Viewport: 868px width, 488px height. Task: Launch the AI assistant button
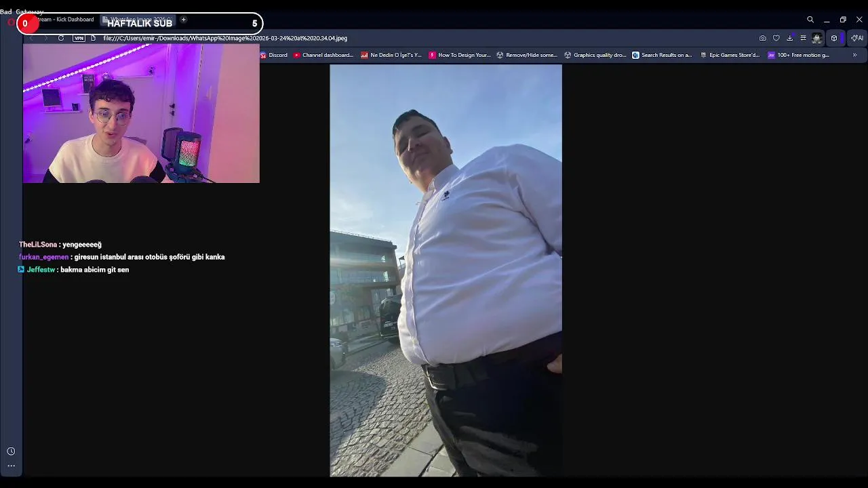tap(857, 38)
